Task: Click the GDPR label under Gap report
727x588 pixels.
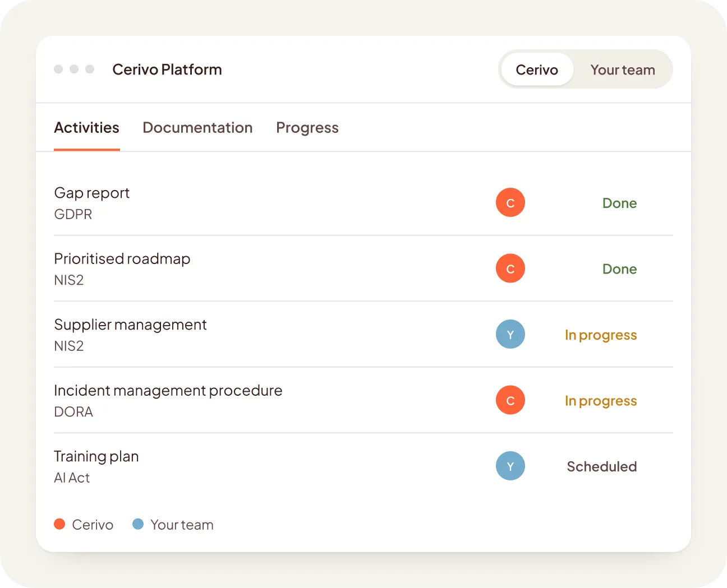Action: (73, 214)
